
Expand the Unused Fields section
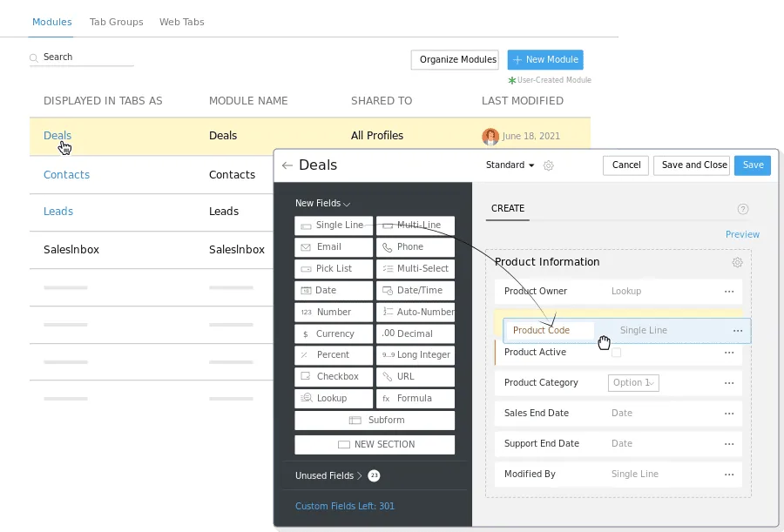pos(328,476)
